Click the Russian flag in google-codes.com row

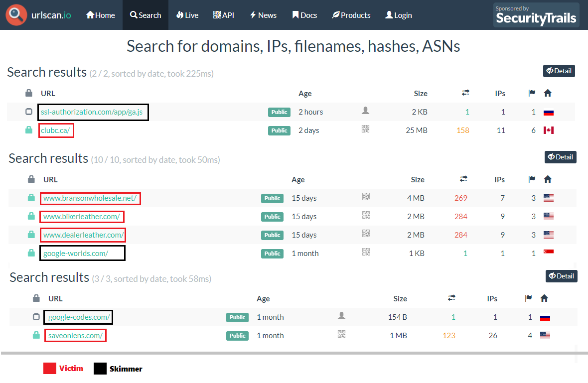[x=545, y=317]
